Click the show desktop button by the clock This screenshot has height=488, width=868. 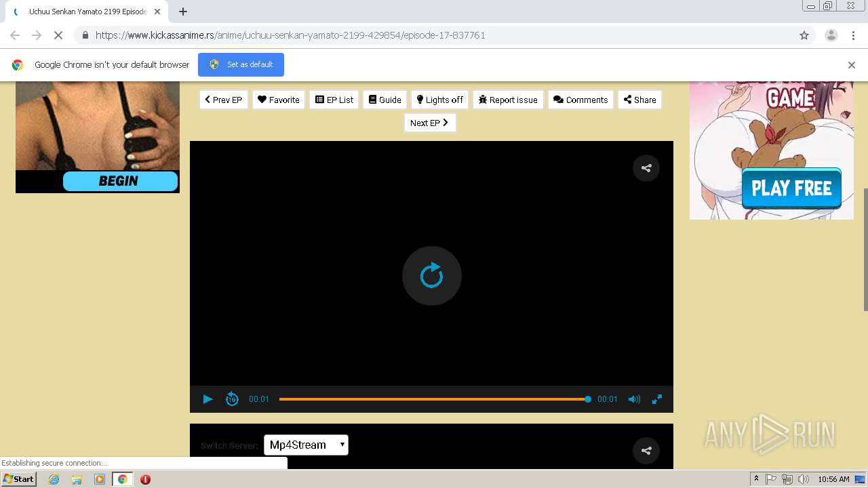tap(861, 479)
